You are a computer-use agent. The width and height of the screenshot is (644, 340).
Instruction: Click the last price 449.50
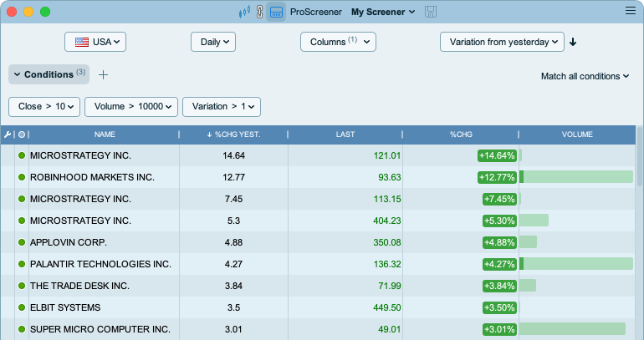point(387,307)
